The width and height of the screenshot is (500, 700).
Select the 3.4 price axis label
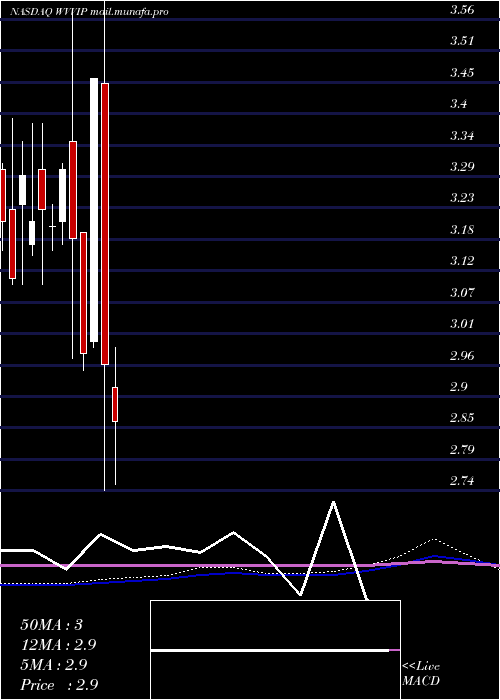(x=458, y=104)
